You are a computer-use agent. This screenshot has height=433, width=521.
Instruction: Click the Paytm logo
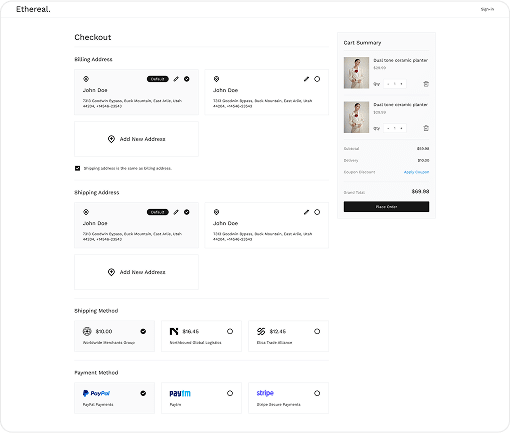(180, 393)
